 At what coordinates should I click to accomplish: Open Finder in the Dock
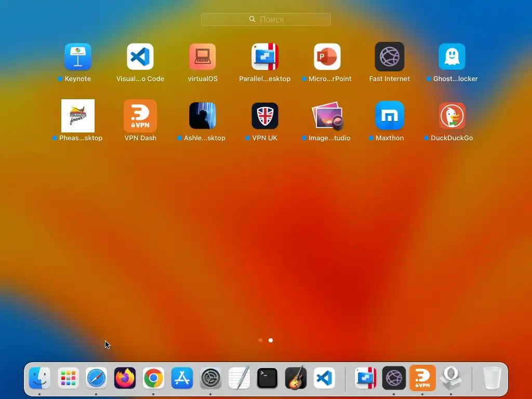coord(39,378)
